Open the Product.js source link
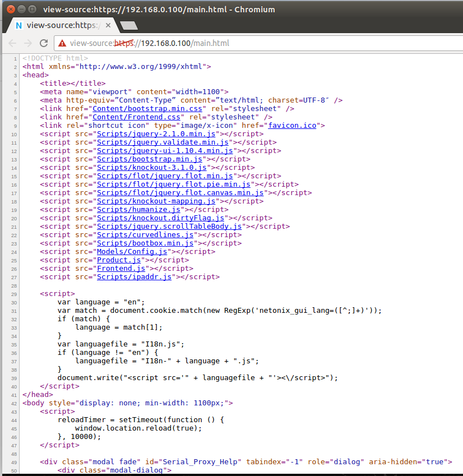The height and width of the screenshot is (476, 463). (x=118, y=260)
